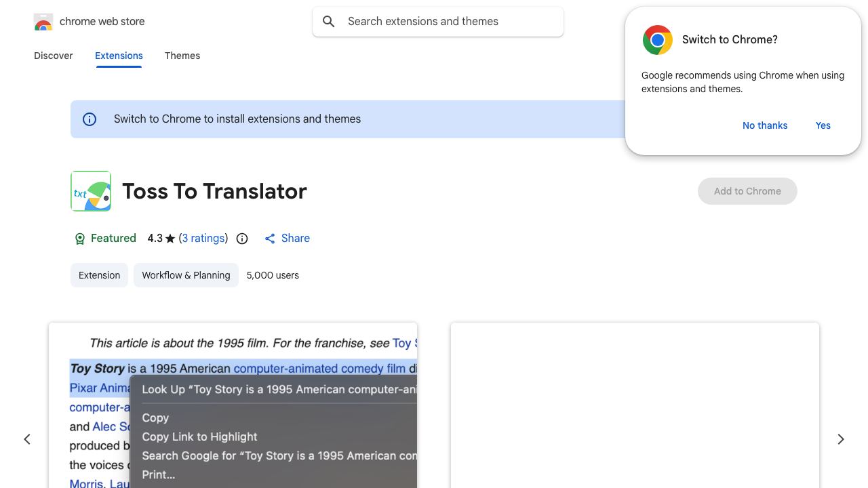Click the Chrome logo in the popup
This screenshot has height=488, width=868.
click(x=658, y=40)
